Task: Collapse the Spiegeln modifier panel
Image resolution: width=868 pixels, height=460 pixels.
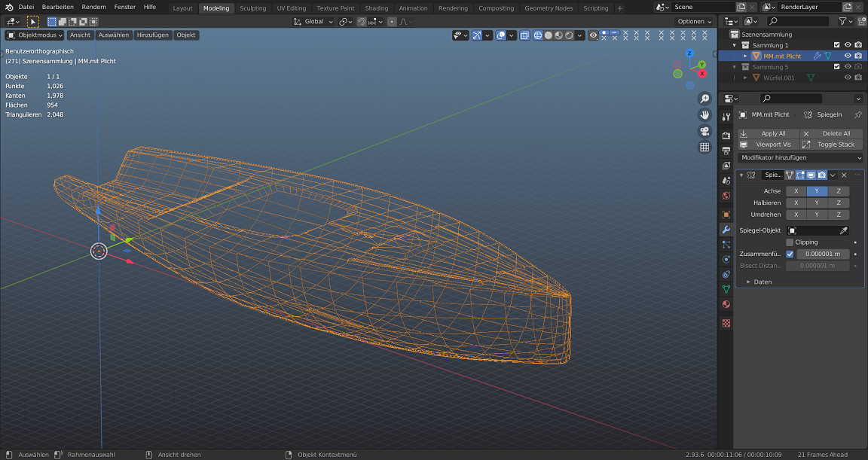Action: click(x=741, y=175)
